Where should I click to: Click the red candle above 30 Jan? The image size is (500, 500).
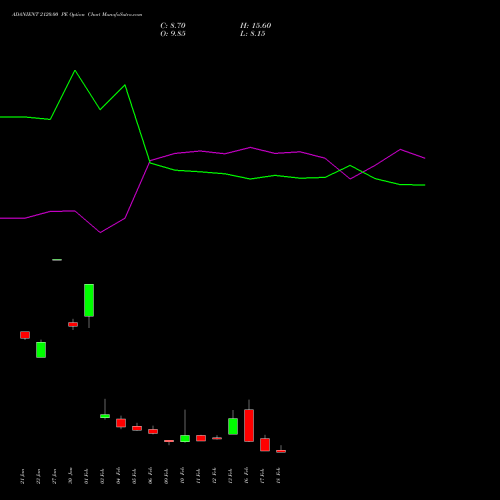pos(73,324)
